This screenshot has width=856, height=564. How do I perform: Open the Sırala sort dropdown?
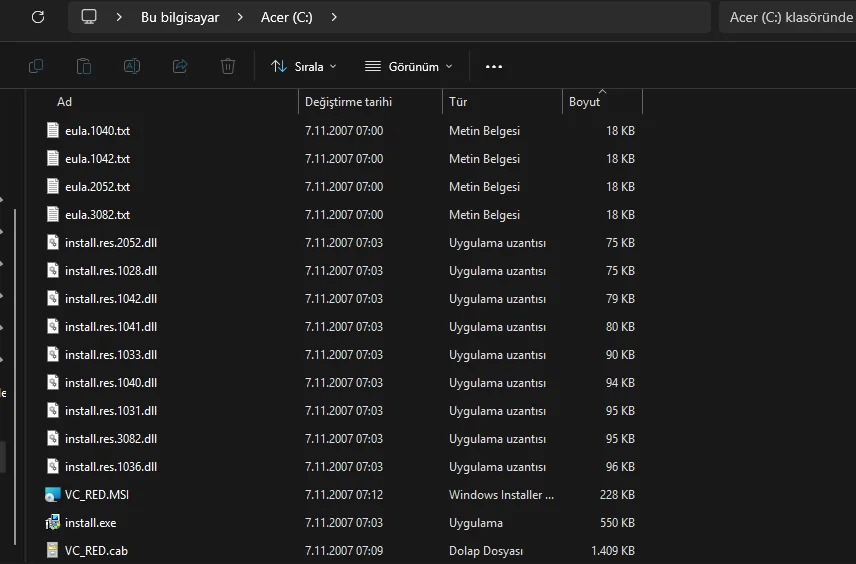(304, 66)
